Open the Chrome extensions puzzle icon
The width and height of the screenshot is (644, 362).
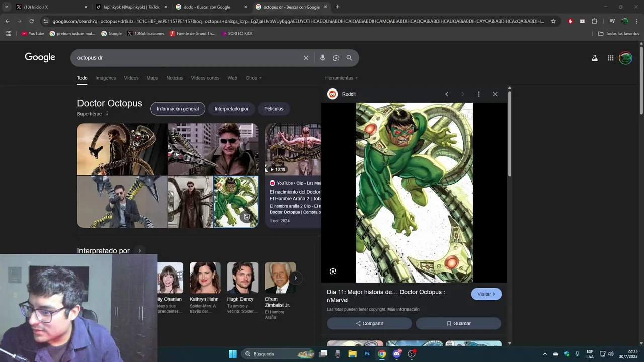[594, 21]
